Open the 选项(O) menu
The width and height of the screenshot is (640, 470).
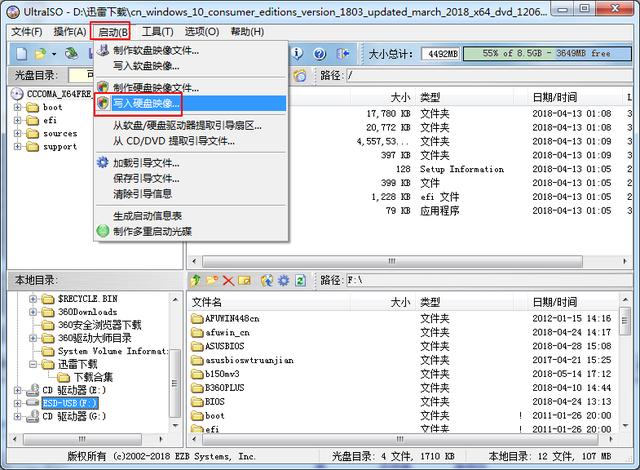[x=202, y=31]
